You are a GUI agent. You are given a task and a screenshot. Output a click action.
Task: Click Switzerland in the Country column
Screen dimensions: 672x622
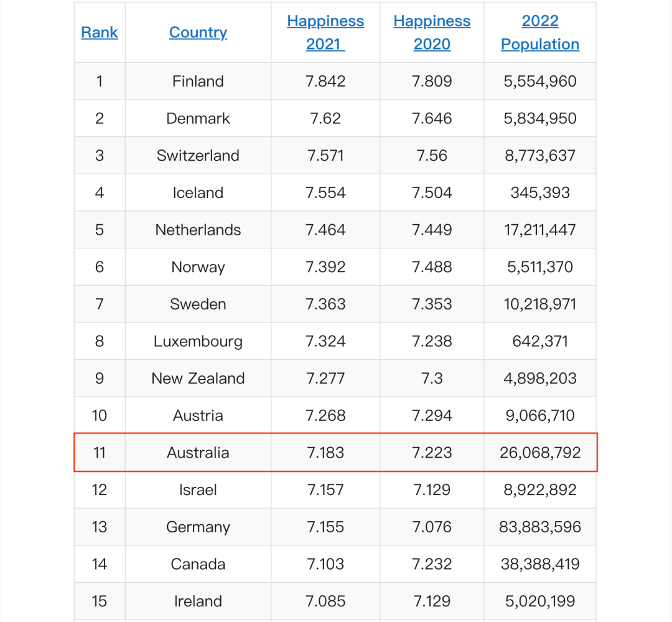click(x=198, y=156)
